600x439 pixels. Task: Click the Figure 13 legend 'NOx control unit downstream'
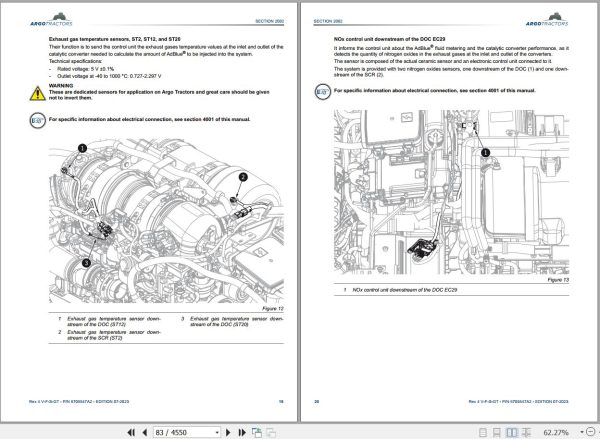pyautogui.click(x=400, y=290)
